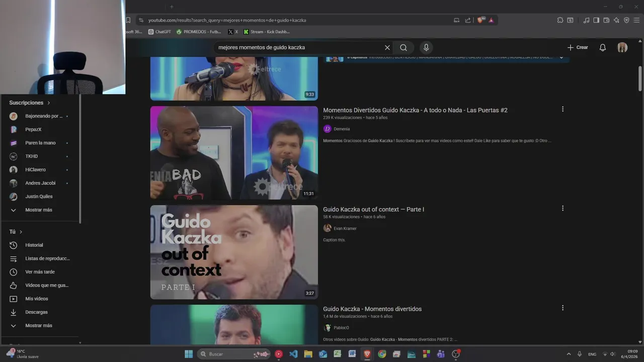Open Leo AI sparkle icon
Screen dimensions: 644x362
[616, 20]
